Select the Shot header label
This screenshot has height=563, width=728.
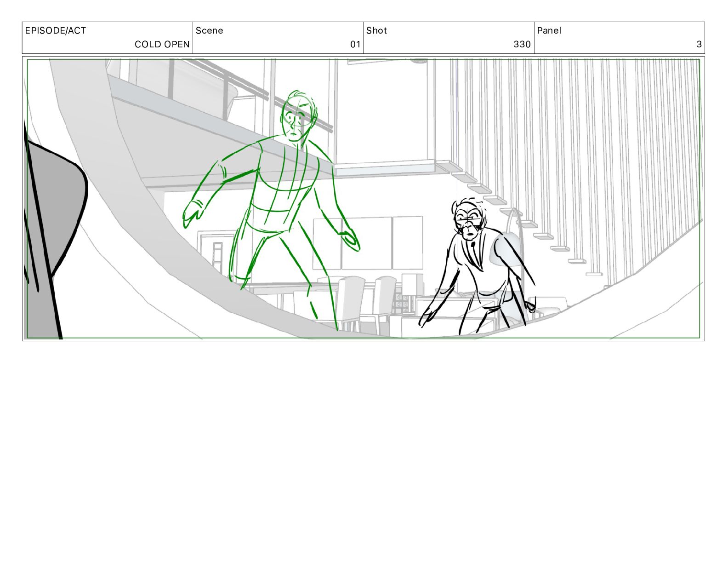(376, 31)
